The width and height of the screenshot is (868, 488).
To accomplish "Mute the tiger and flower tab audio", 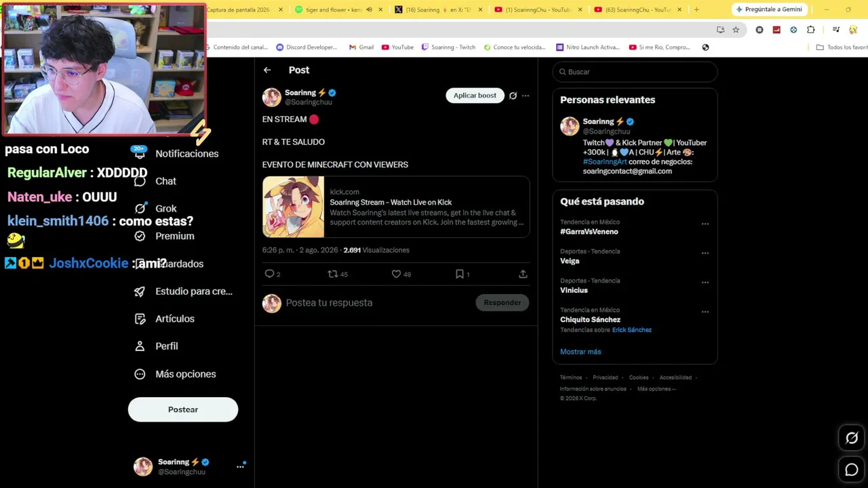I will click(x=369, y=9).
